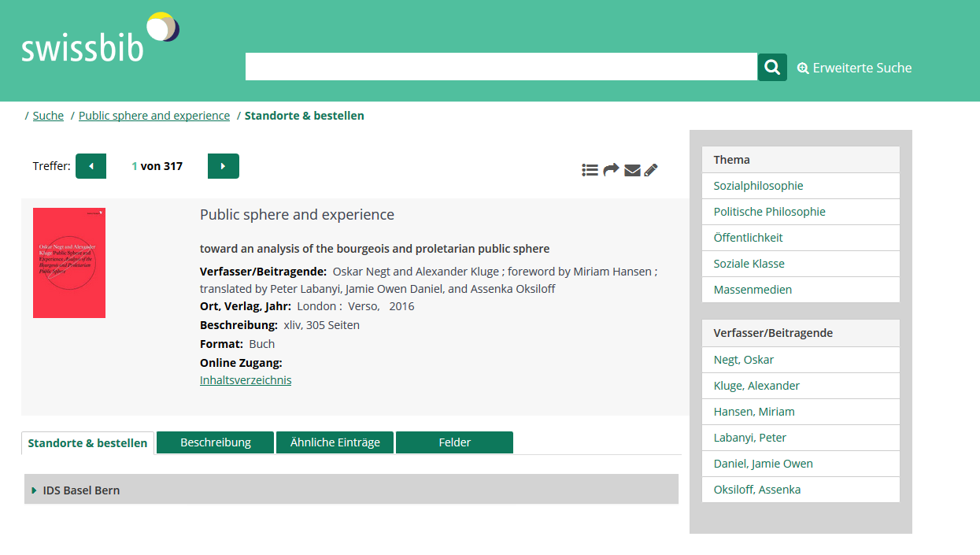Go to next search result arrow
980x555 pixels.
223,166
